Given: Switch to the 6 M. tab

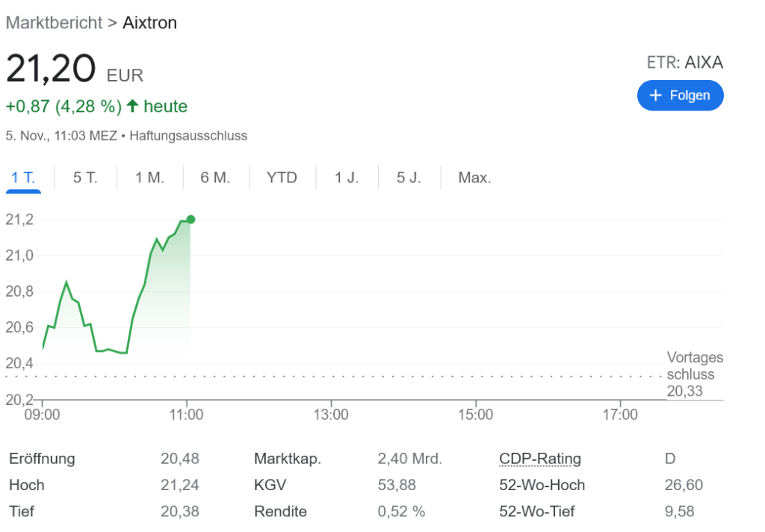Looking at the screenshot, I should pos(215,178).
